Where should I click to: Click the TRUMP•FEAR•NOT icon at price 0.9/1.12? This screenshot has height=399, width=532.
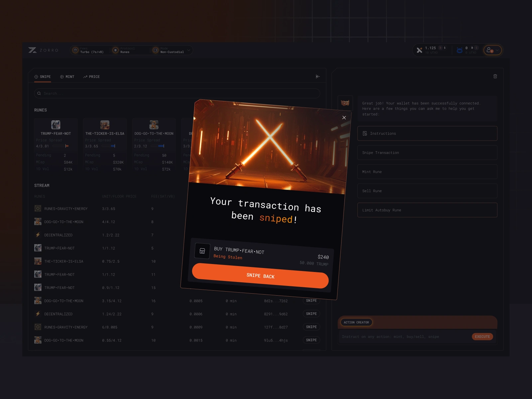pyautogui.click(x=38, y=288)
